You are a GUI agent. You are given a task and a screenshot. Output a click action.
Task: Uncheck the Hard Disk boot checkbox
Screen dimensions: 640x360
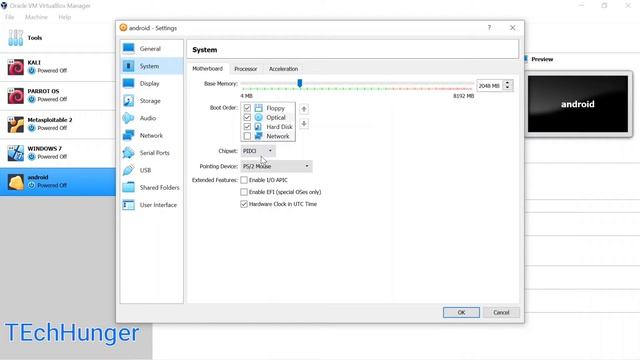coord(247,127)
